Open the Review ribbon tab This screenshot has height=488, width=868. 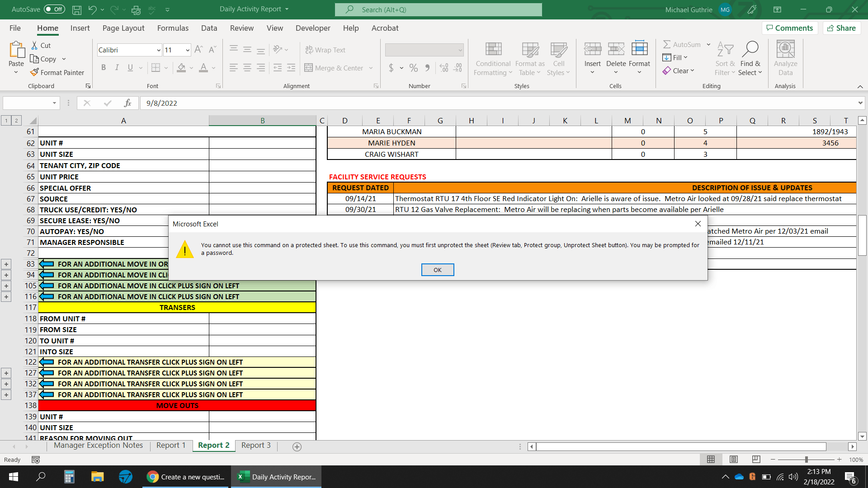click(x=242, y=28)
